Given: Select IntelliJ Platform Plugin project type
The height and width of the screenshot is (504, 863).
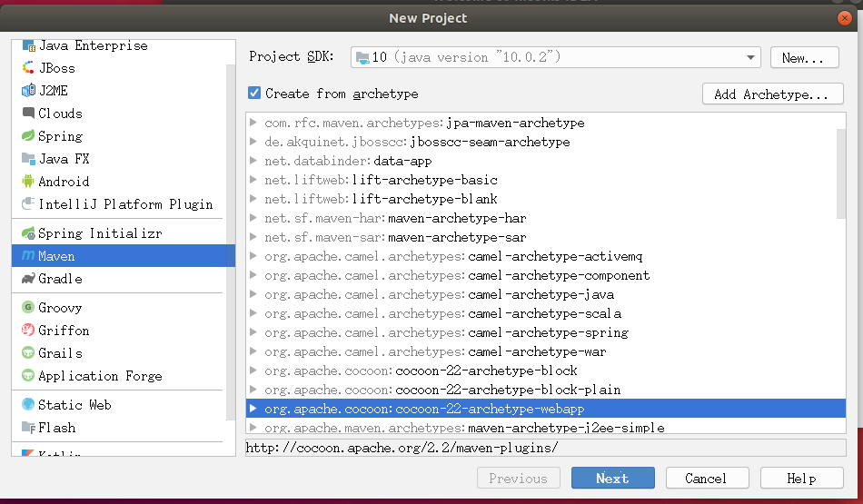Looking at the screenshot, I should (125, 204).
